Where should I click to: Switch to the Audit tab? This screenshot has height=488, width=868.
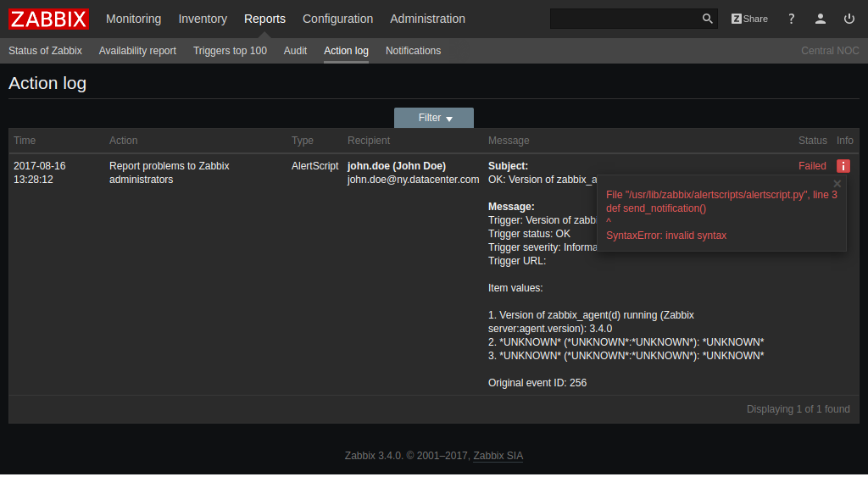(295, 51)
